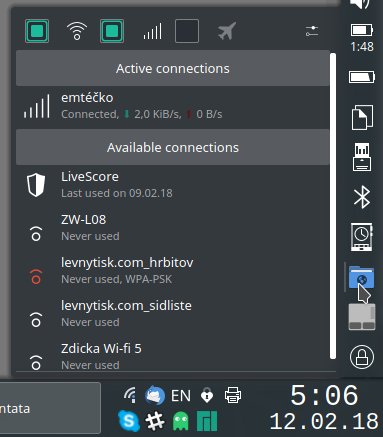Image resolution: width=383 pixels, height=437 pixels.
Task: Click the EN keyboard layout indicator
Action: pos(181,396)
